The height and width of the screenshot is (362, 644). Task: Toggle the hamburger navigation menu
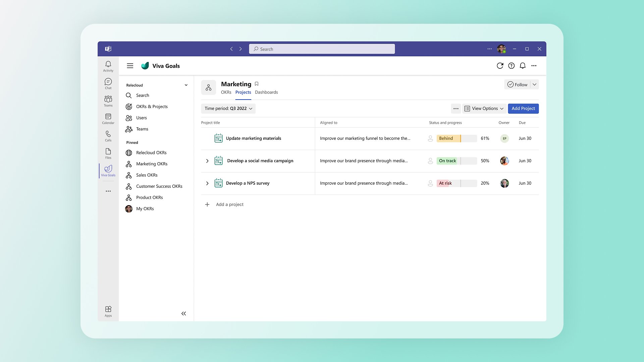point(130,66)
